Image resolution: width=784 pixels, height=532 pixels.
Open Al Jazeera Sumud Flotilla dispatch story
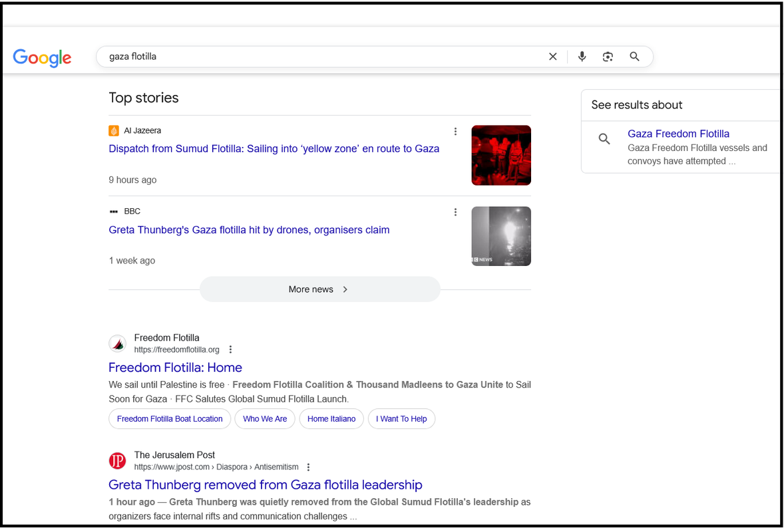pos(274,149)
